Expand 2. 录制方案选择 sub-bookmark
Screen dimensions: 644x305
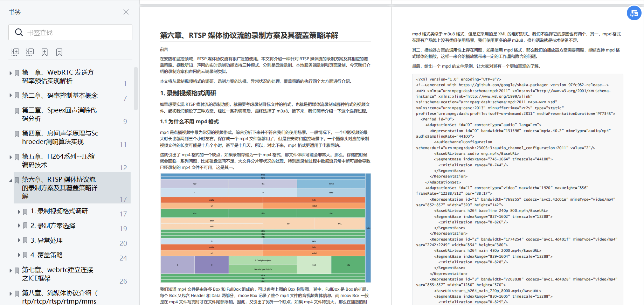(19, 226)
